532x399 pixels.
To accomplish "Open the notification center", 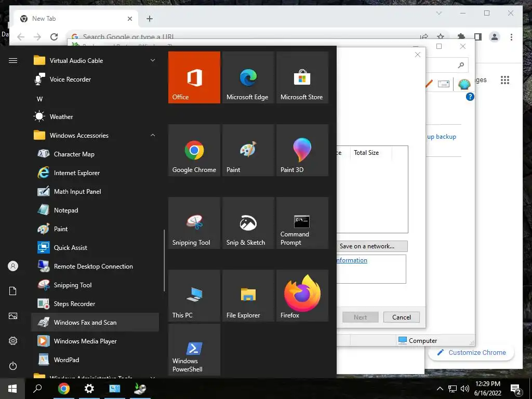I will click(x=516, y=389).
